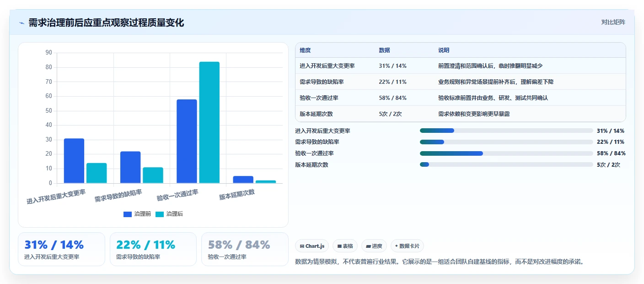
Task: Click the chart title 需求治理前后应重点观察过程质量变化
Action: 106,22
